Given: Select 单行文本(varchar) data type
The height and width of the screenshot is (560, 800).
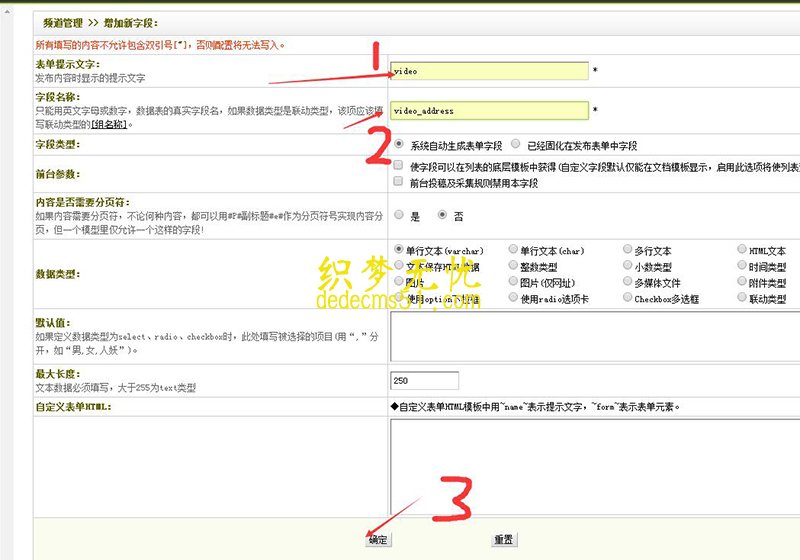Looking at the screenshot, I should point(400,249).
